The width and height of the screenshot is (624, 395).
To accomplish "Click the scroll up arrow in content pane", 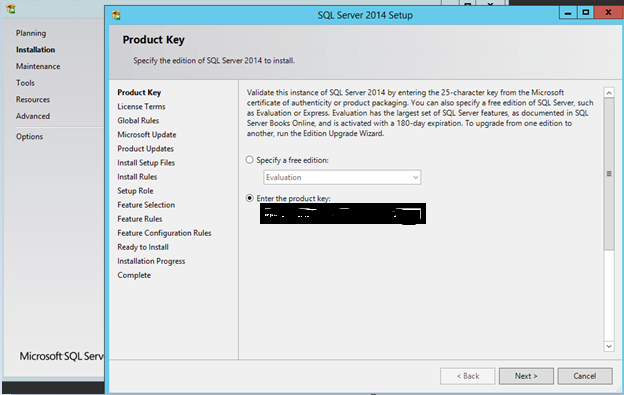I will 609,93.
